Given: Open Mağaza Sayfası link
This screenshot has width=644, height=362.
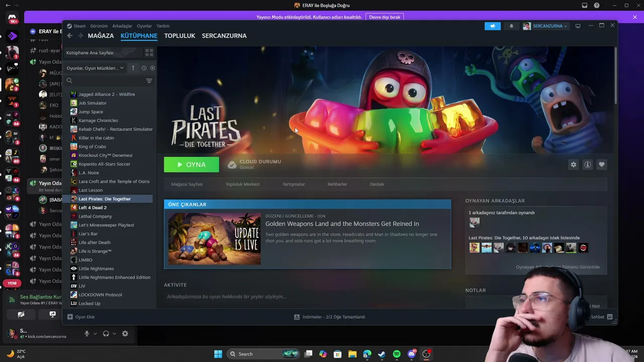Looking at the screenshot, I should pyautogui.click(x=187, y=184).
